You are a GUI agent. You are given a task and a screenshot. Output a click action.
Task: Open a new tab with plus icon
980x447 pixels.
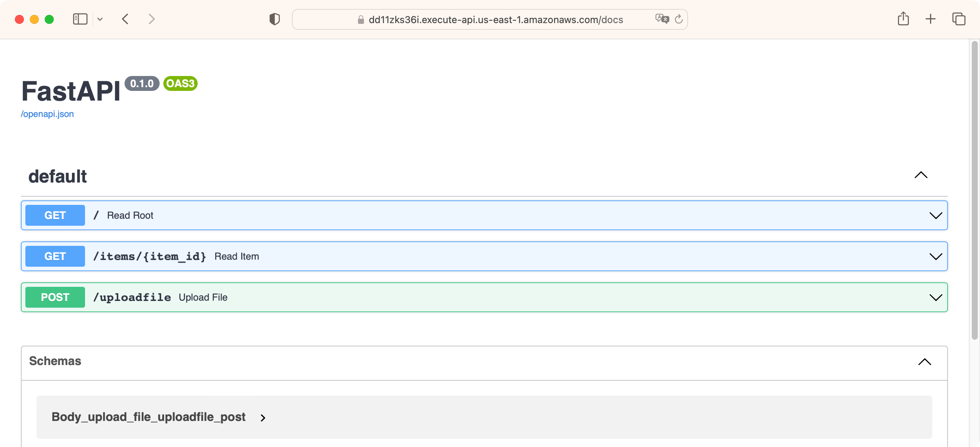click(x=930, y=19)
